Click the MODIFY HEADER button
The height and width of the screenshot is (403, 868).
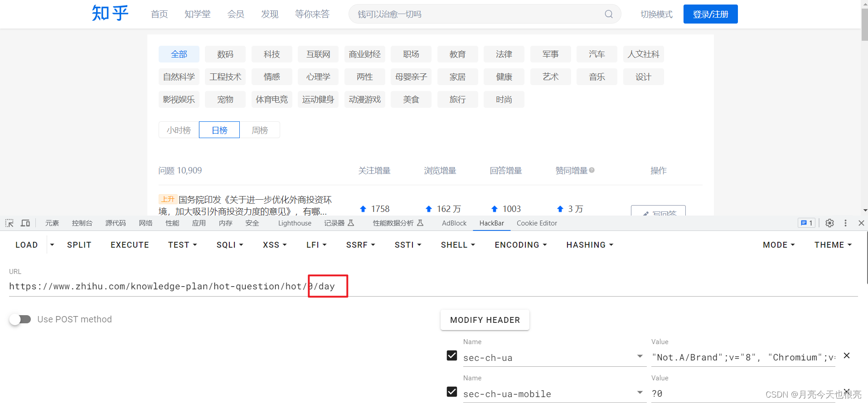coord(485,320)
